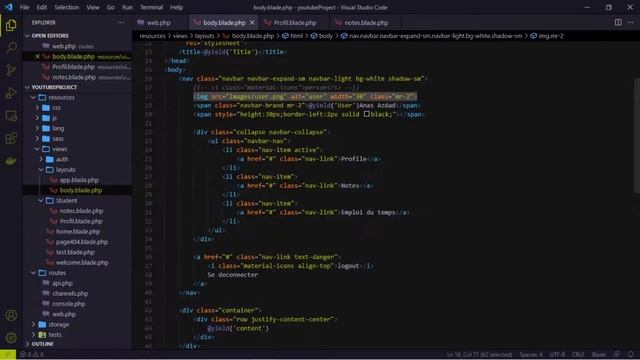This screenshot has width=640, height=360.
Task: Close body.blade.php in Open Editors list
Action: (37, 56)
